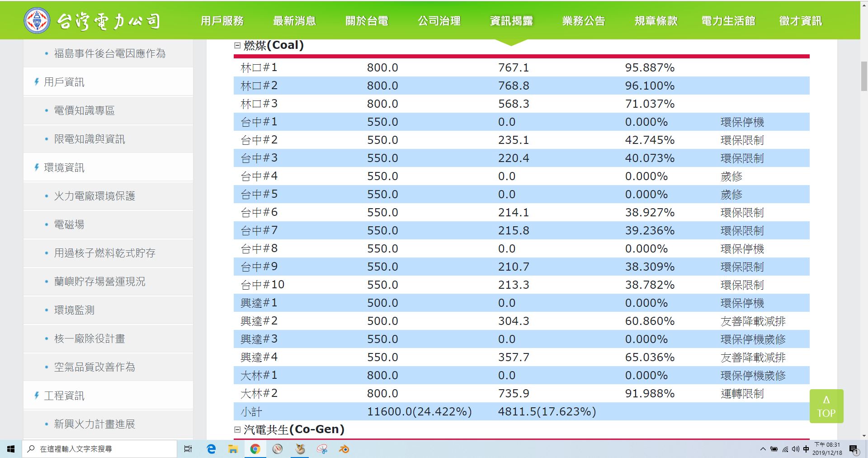
Task: Open the 資訊揭露 menu
Action: 511,21
